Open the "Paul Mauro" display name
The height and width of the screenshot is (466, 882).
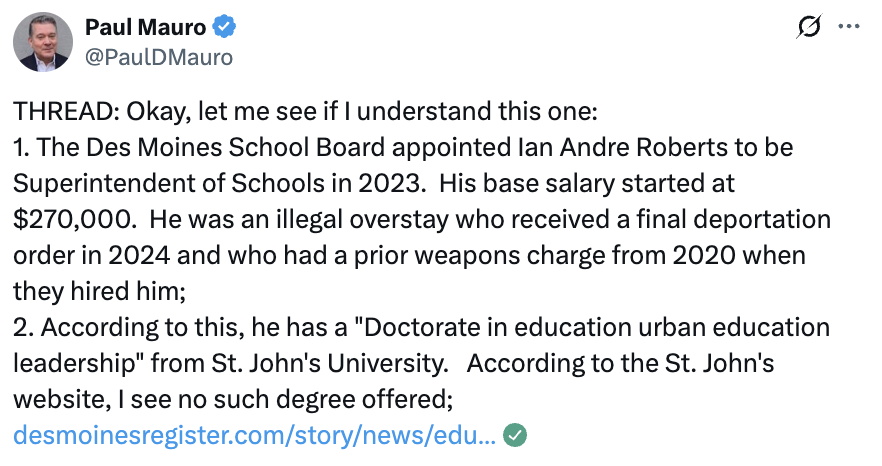[147, 29]
